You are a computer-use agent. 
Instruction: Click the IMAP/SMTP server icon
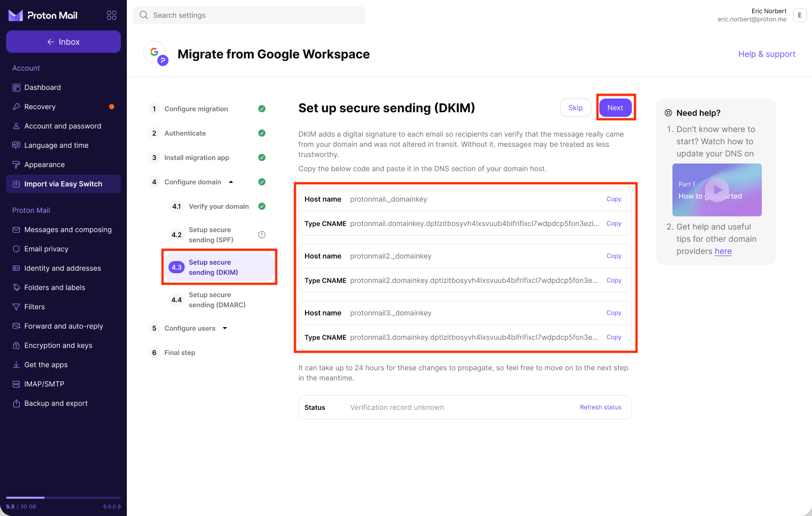point(16,384)
